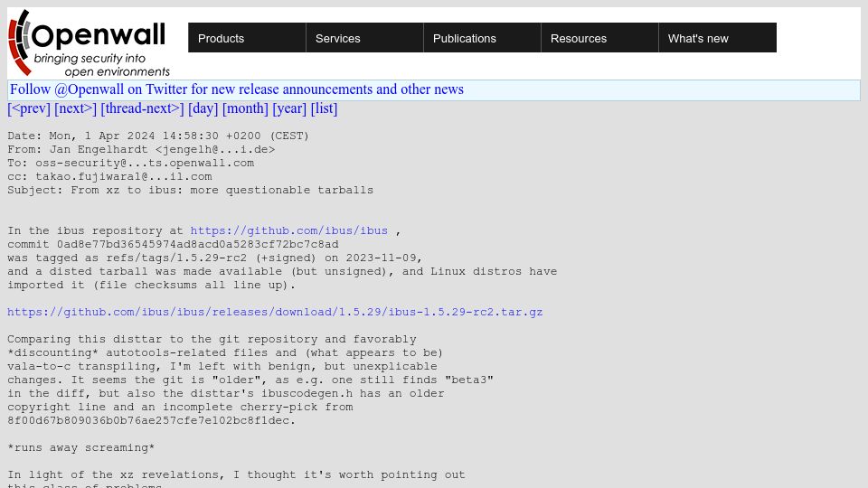Click the tagline 'bringing security into open environments'
The image size is (868, 488).
102,65
